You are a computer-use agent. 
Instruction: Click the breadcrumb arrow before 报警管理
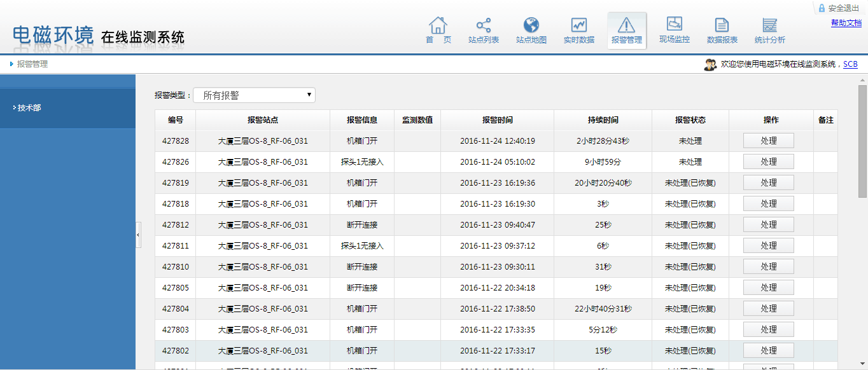11,64
